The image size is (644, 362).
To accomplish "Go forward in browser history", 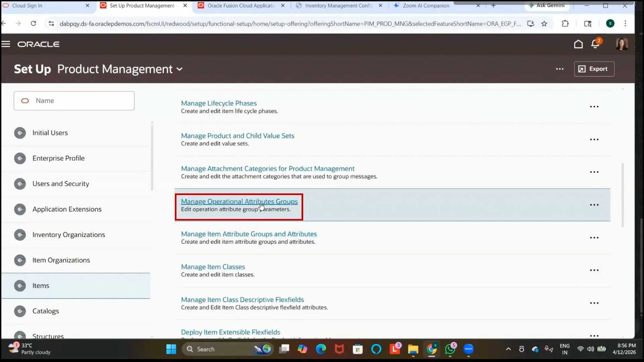I will coord(18,23).
